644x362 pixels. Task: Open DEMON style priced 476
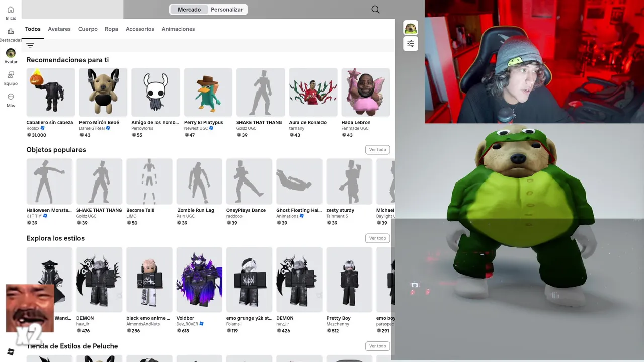point(99,280)
